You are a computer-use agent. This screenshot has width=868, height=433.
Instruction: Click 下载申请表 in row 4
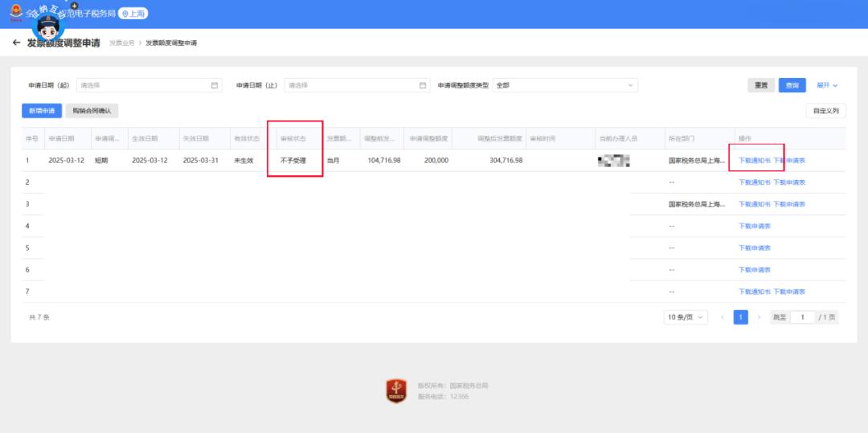[755, 226]
